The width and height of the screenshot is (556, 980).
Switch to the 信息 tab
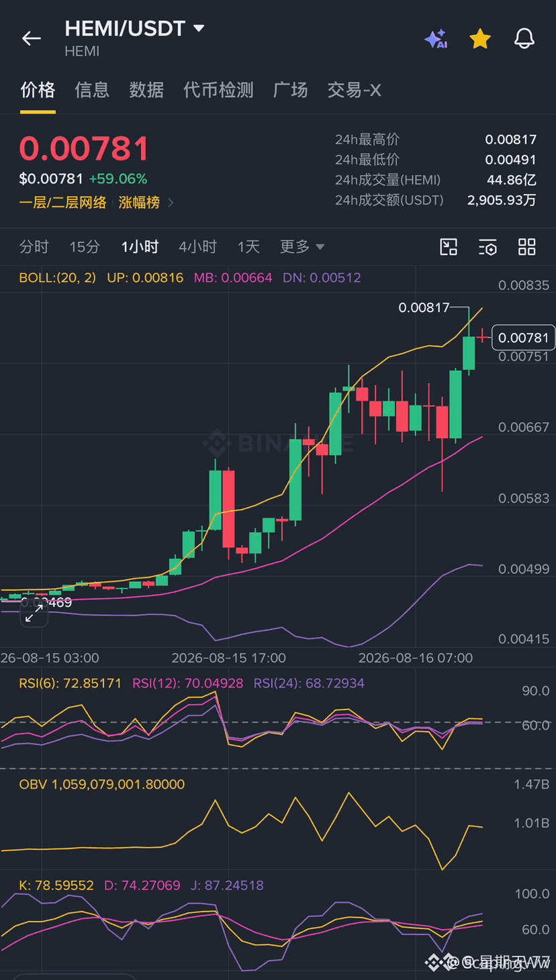pos(92,90)
